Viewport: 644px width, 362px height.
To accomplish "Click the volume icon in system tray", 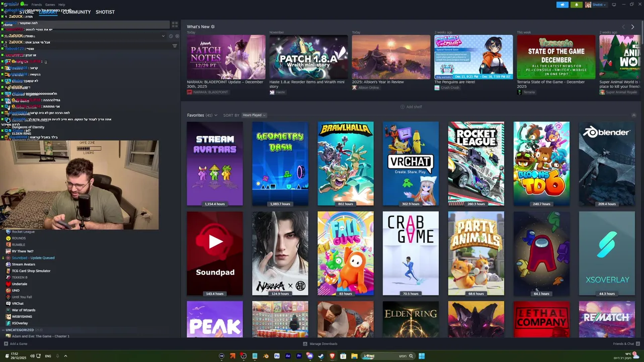I will 32,356.
